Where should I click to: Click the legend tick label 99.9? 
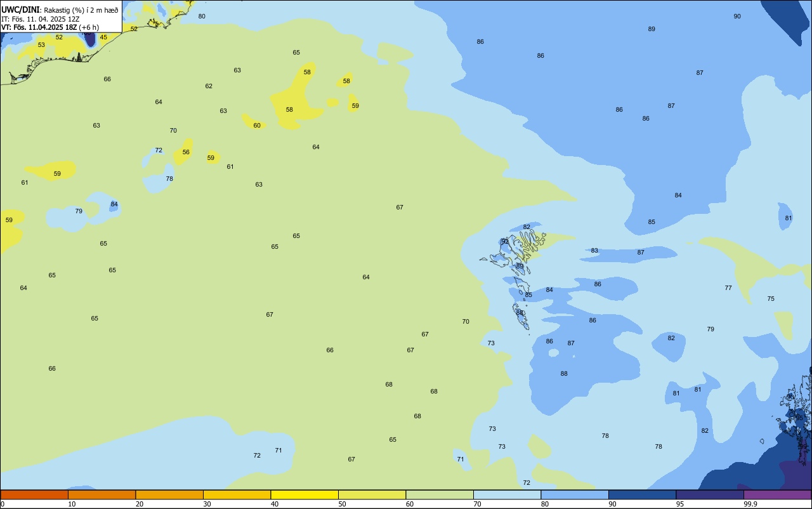(750, 504)
